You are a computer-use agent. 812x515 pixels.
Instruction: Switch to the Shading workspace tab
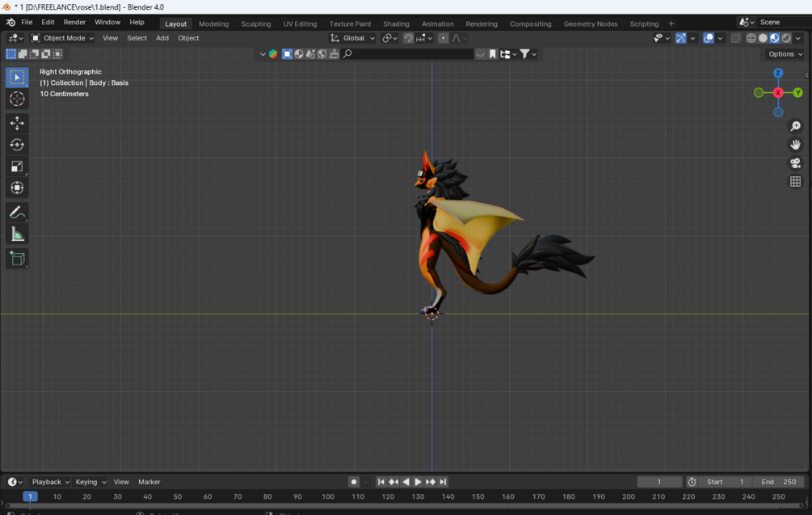[x=396, y=23]
